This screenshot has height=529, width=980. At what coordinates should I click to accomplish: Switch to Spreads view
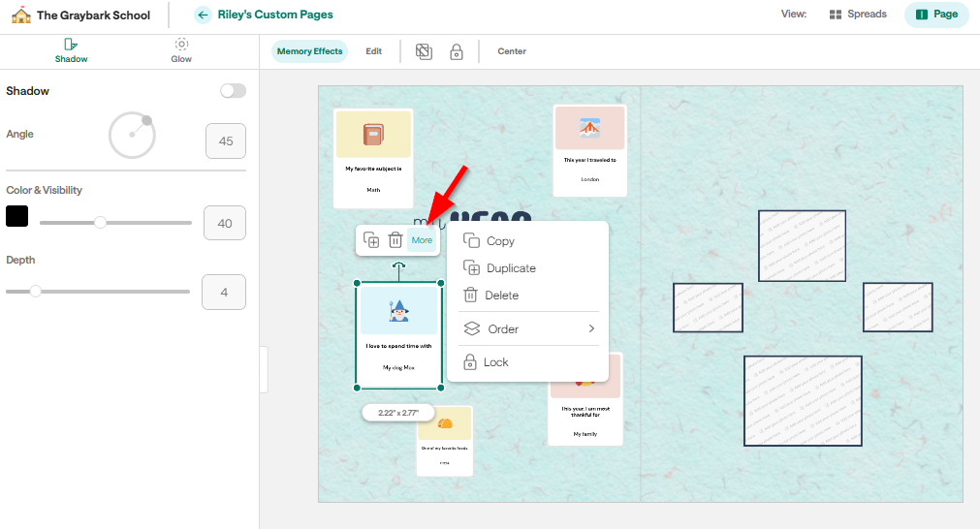pos(858,14)
